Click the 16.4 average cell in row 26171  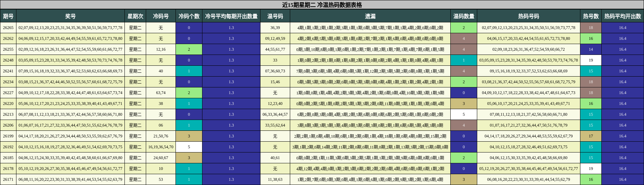[x=623, y=179]
